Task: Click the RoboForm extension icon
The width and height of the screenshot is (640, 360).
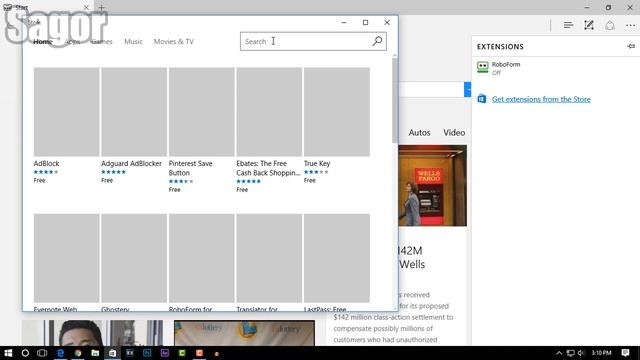Action: (x=482, y=67)
